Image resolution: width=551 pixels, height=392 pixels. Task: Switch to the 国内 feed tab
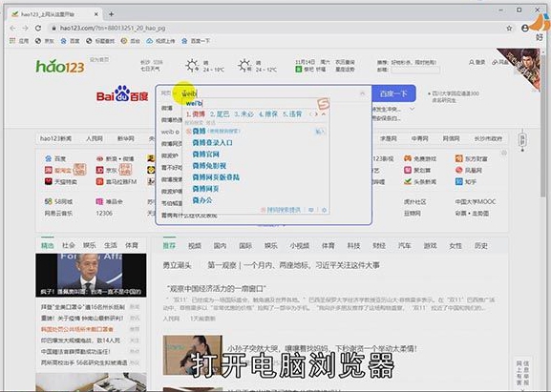(220, 246)
